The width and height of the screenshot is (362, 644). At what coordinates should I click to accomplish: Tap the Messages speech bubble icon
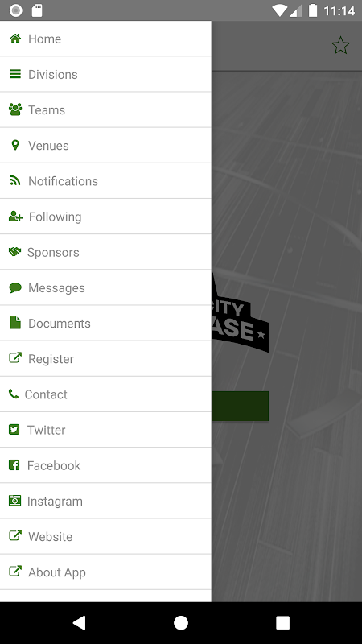pyautogui.click(x=15, y=287)
